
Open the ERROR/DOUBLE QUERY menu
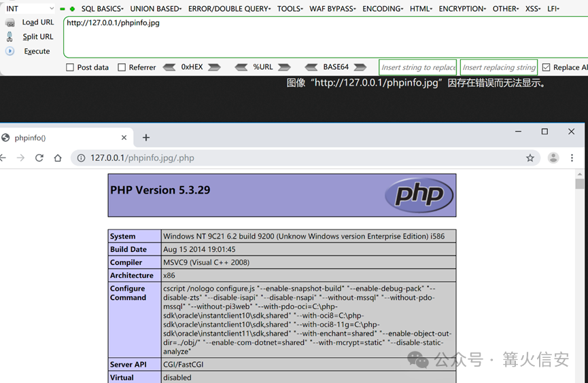pyautogui.click(x=229, y=9)
